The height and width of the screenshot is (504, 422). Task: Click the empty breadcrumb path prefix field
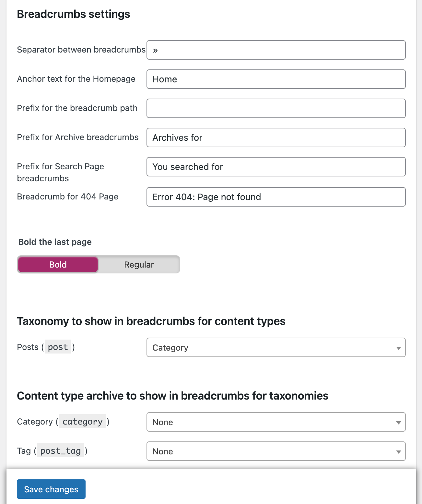(x=276, y=108)
